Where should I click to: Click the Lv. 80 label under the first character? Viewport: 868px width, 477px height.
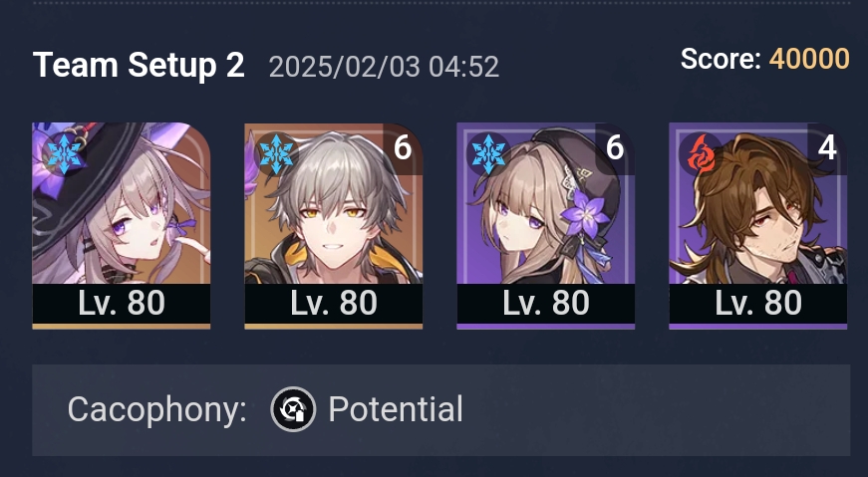(122, 304)
